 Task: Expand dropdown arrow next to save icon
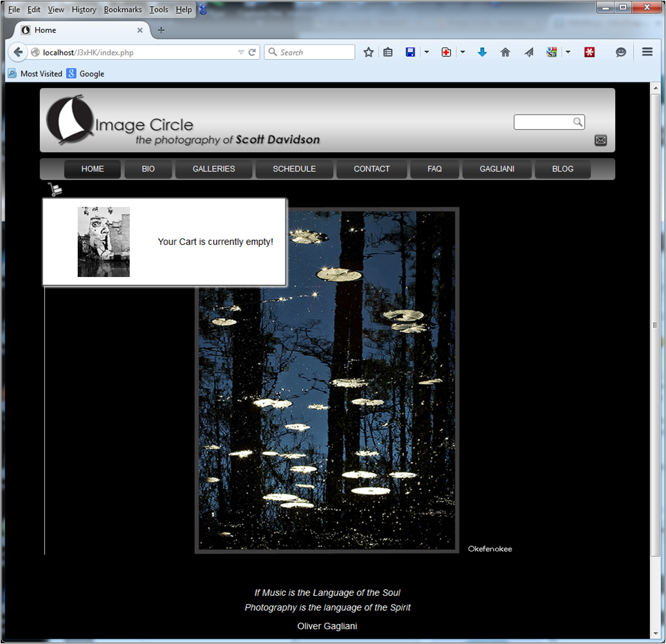[426, 52]
